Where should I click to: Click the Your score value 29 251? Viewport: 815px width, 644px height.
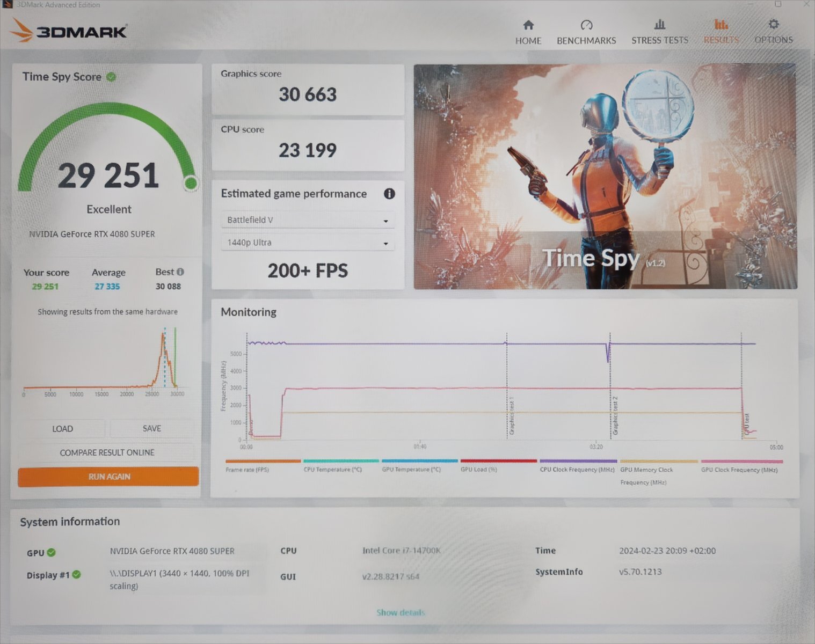pos(45,286)
